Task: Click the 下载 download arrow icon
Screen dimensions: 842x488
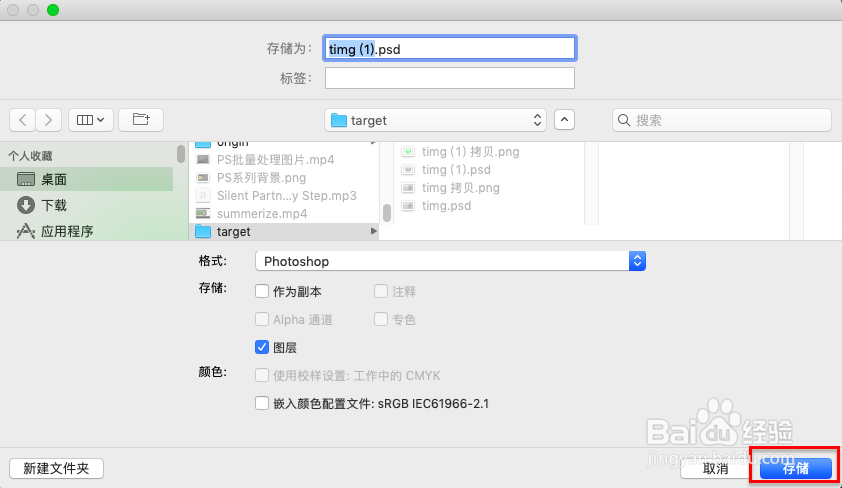Action: (26, 205)
